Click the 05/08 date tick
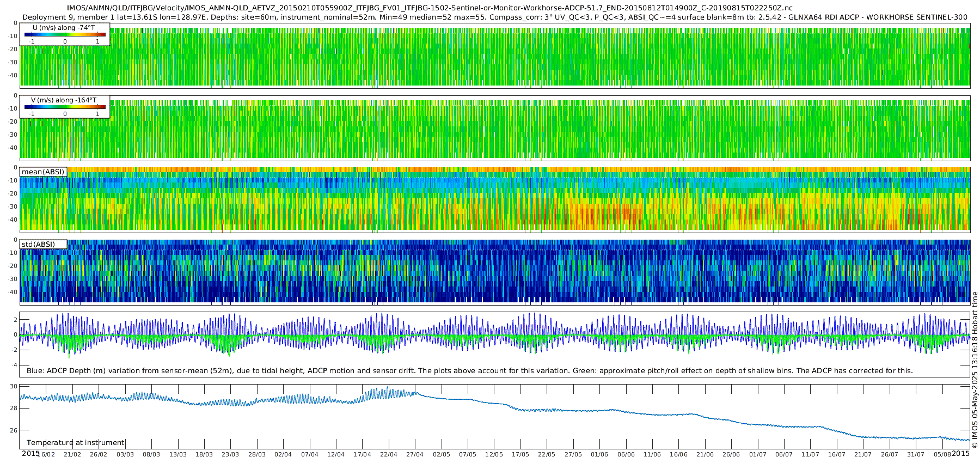The width and height of the screenshot is (980, 463). [x=942, y=454]
